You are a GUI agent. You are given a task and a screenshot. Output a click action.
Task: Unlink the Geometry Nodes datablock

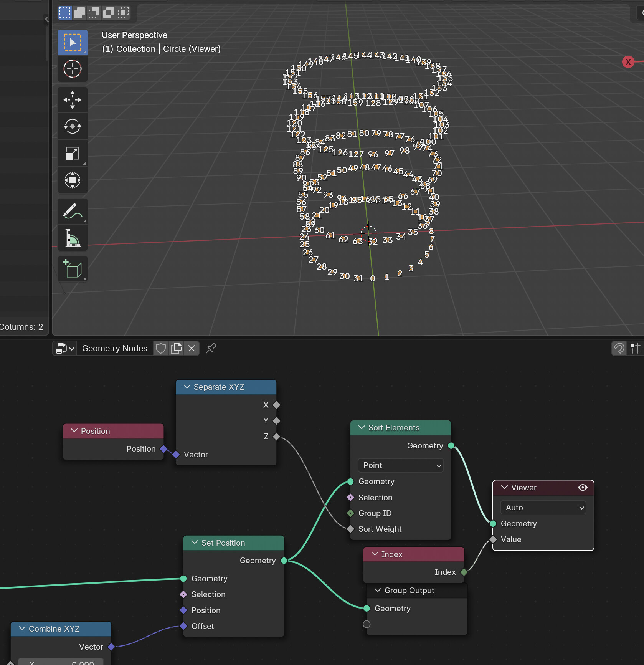[192, 348]
